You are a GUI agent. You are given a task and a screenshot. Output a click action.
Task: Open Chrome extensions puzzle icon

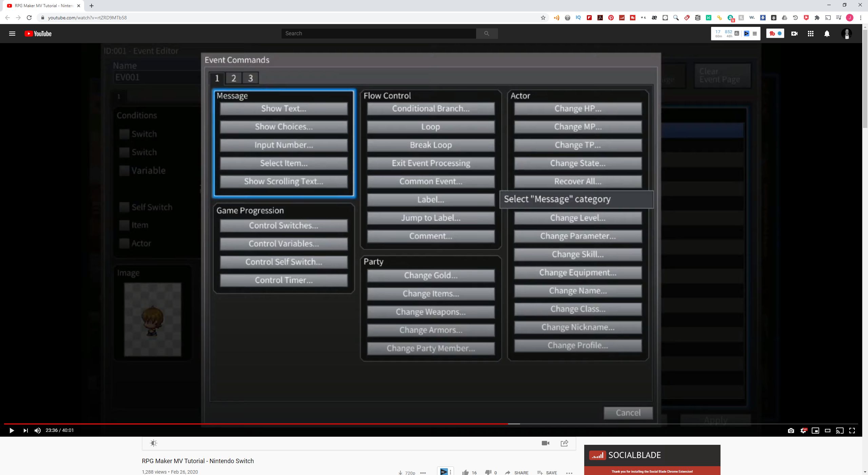(x=817, y=18)
